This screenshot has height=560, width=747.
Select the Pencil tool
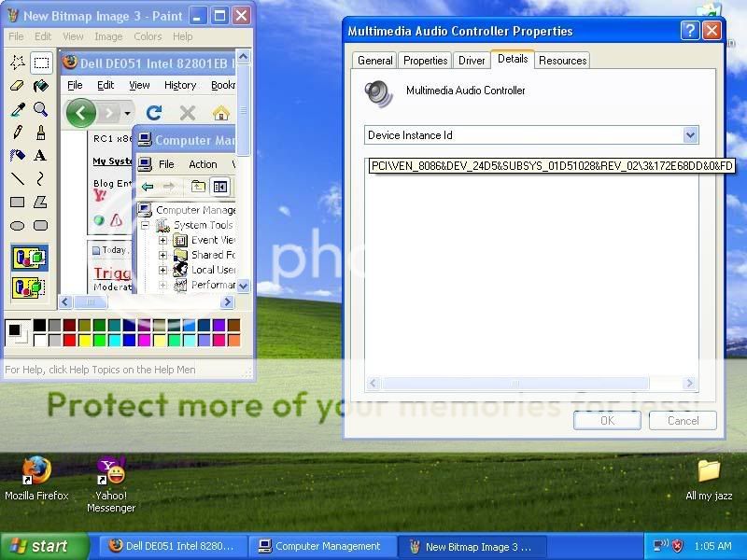point(18,133)
